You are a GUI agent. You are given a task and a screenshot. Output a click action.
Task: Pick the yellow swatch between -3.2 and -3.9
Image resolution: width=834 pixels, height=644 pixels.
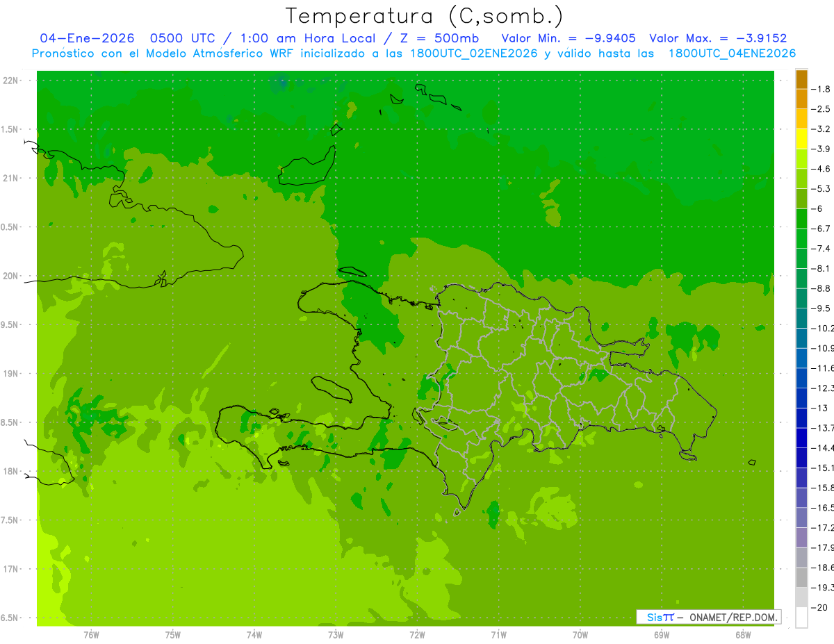(x=801, y=139)
